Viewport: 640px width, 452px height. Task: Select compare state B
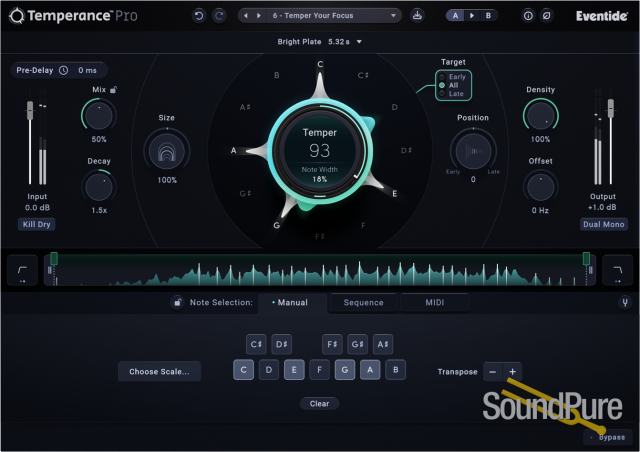[x=488, y=16]
